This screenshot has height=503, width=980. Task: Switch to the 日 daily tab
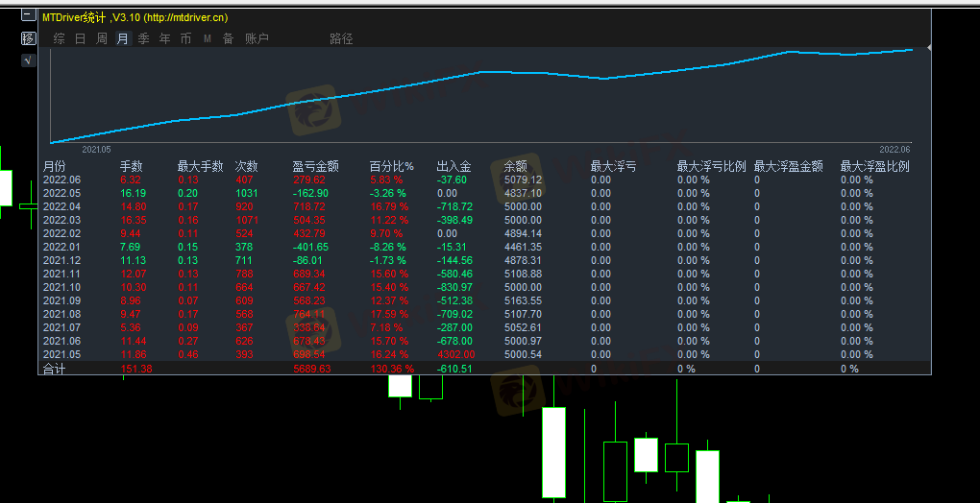tap(80, 38)
